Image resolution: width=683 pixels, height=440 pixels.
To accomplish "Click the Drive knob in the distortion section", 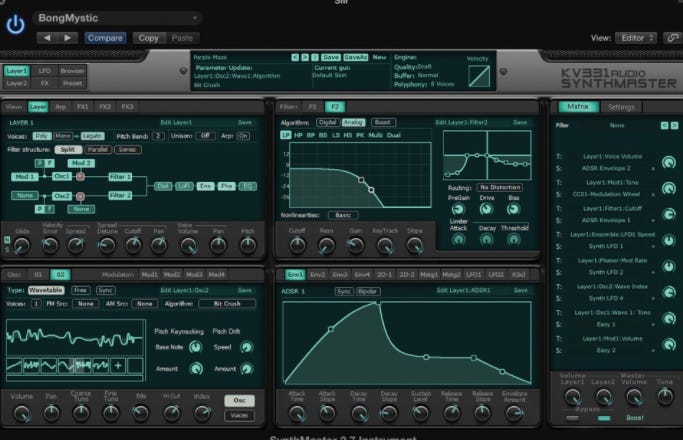I will (486, 209).
